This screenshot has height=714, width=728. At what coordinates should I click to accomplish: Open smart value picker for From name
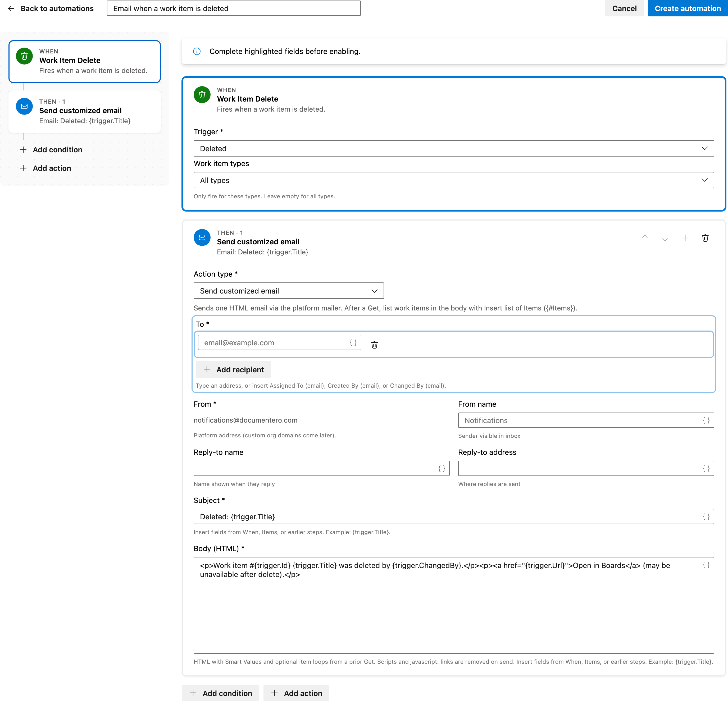[706, 420]
